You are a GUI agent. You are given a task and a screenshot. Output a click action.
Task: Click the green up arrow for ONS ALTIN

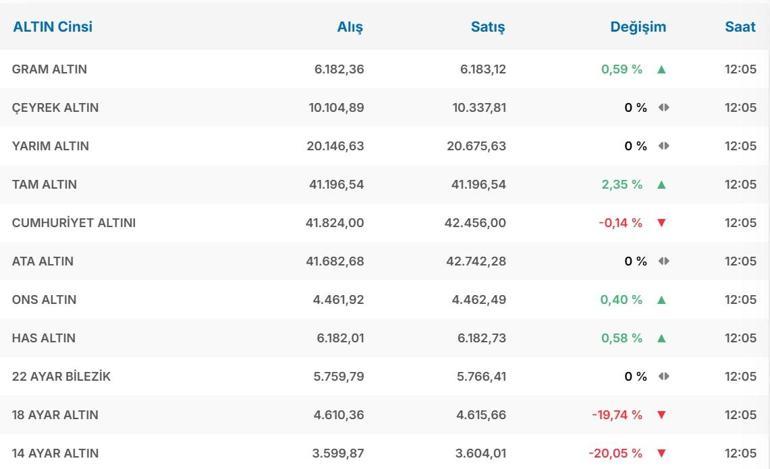pyautogui.click(x=662, y=300)
